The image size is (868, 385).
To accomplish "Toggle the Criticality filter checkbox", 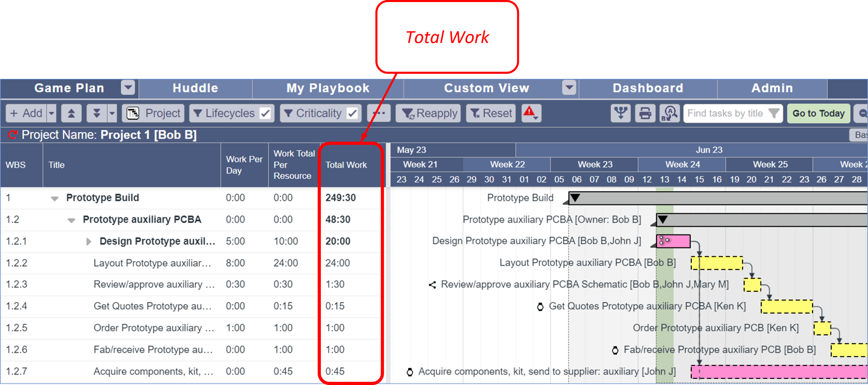I will coord(352,113).
